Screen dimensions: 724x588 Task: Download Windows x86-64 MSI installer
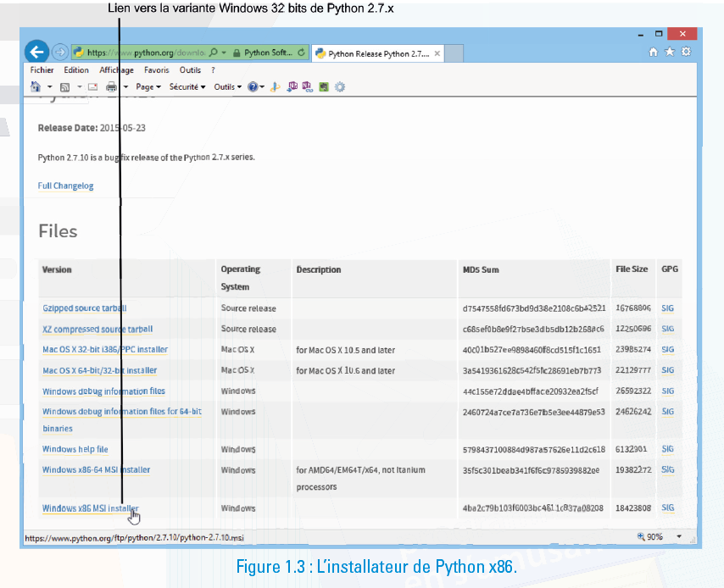(x=96, y=470)
